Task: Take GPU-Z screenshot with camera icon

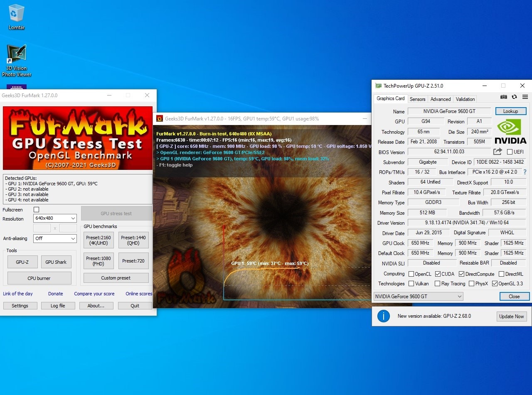Action: pos(503,97)
